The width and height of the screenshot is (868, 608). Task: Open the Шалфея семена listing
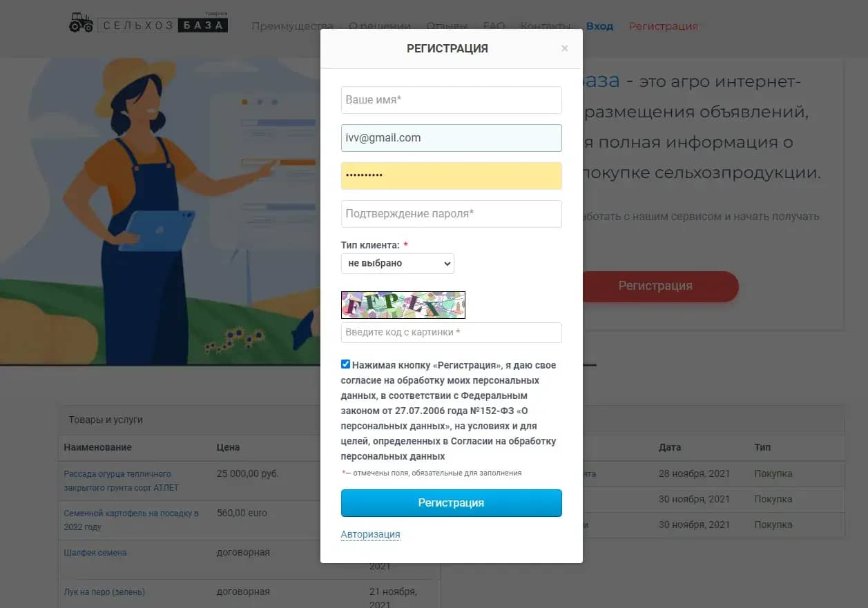(95, 553)
